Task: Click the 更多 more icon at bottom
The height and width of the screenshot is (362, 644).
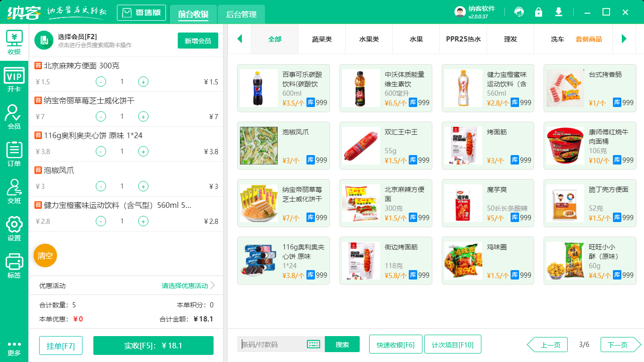Action: 14,346
